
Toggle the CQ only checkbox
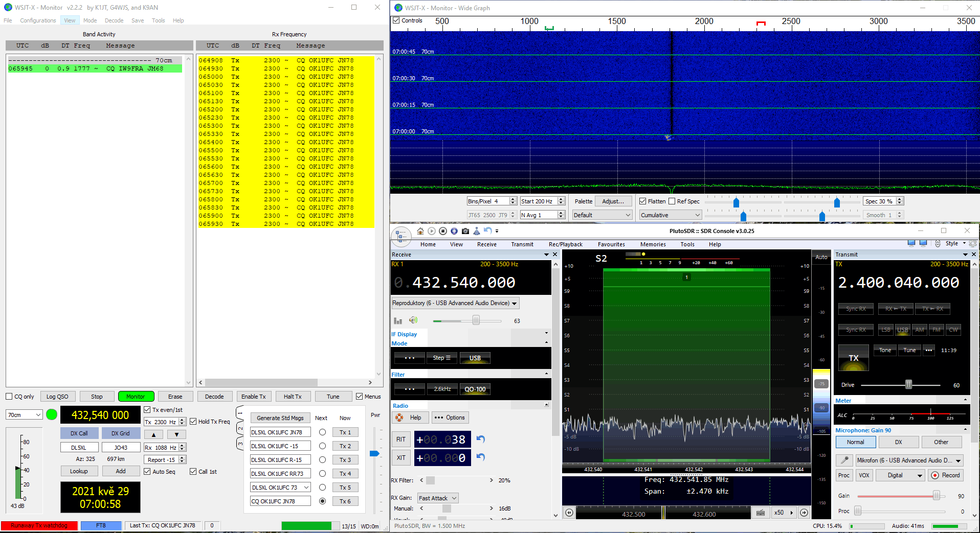pos(9,397)
